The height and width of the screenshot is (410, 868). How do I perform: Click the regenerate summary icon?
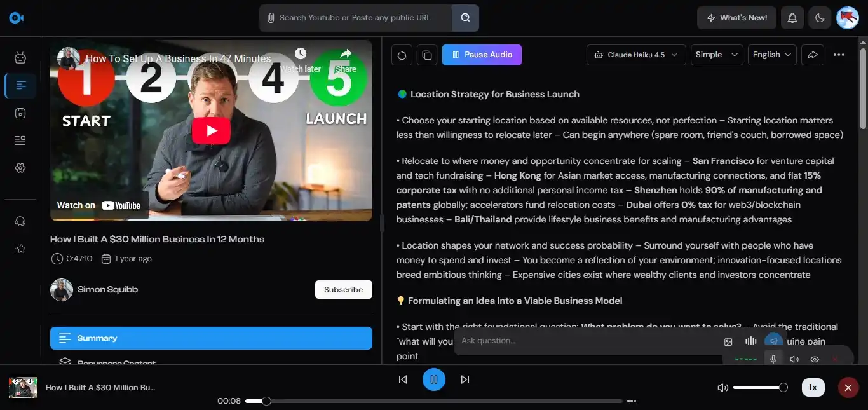coord(402,55)
